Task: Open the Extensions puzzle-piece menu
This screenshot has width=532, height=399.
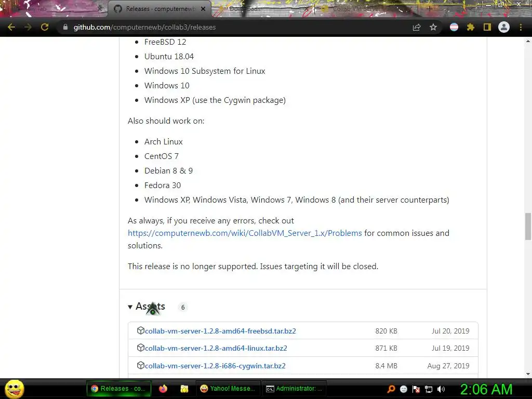Action: [x=471, y=27]
